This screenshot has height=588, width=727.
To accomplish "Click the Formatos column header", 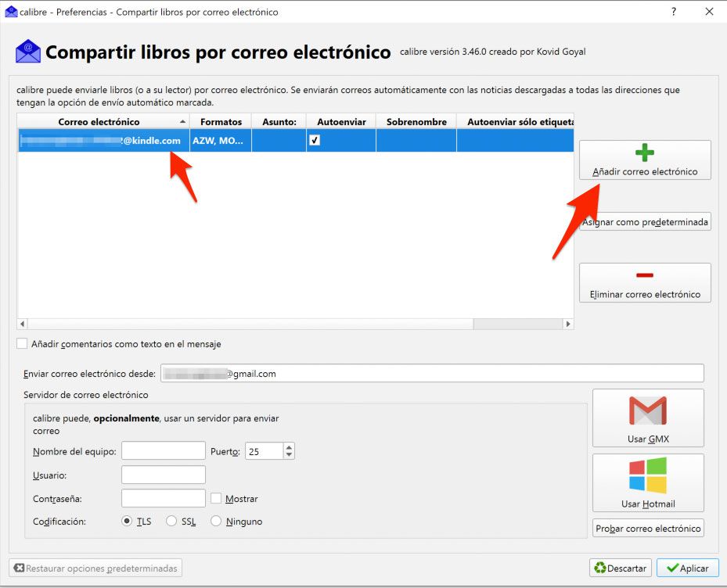I will pos(221,121).
